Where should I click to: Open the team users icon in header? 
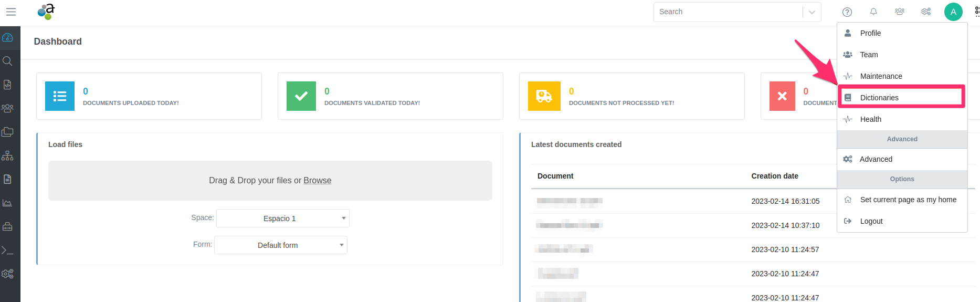click(900, 12)
